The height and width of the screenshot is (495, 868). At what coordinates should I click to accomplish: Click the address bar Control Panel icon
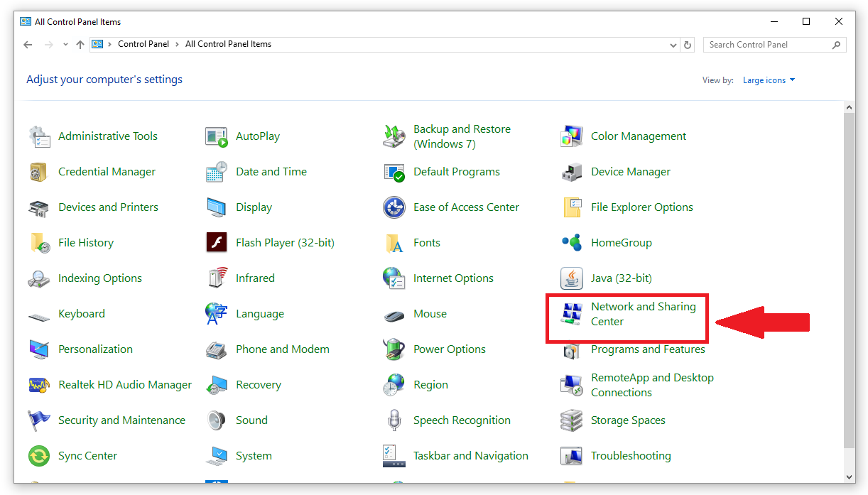click(x=98, y=44)
